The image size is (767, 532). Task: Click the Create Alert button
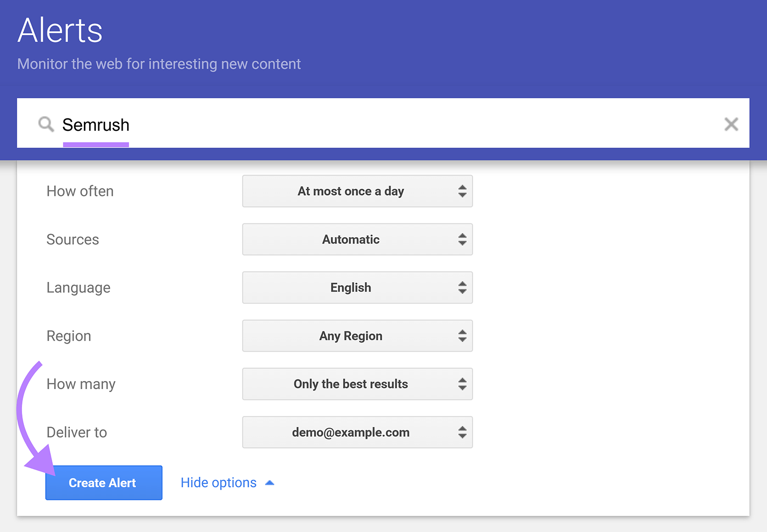pos(103,483)
